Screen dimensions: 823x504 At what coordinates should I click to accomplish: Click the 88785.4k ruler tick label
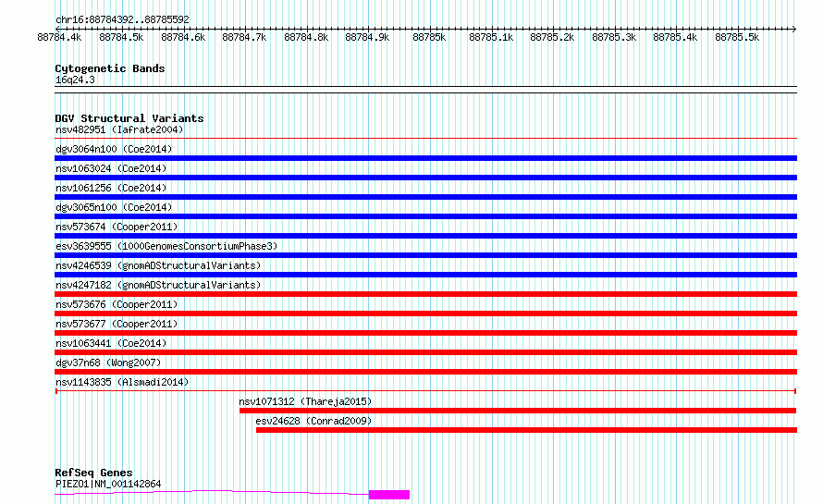(675, 37)
